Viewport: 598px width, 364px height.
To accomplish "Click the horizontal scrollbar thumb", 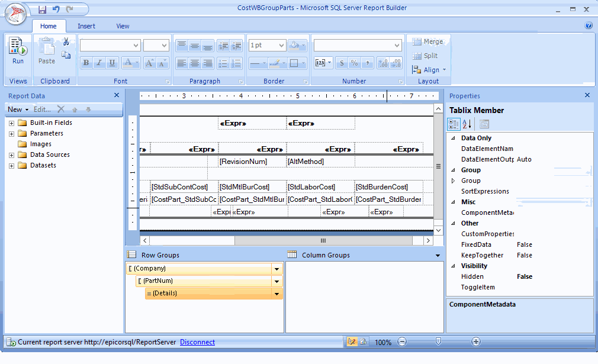I will (323, 240).
